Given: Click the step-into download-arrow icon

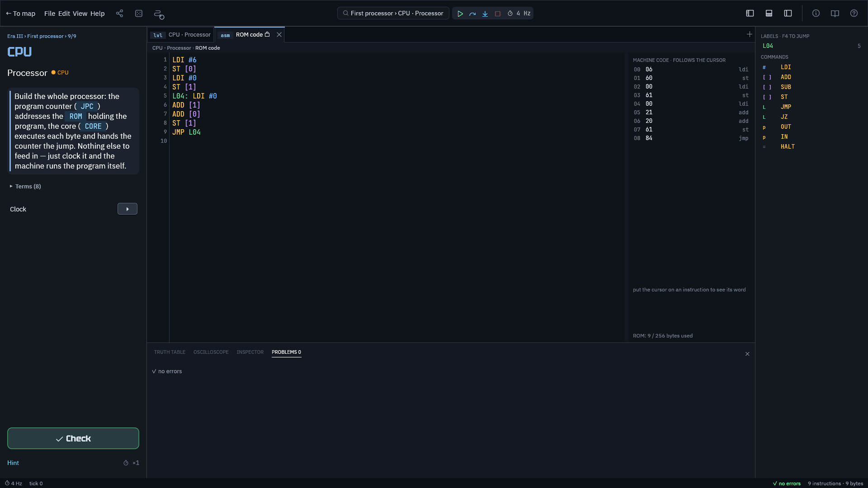Looking at the screenshot, I should click(485, 14).
